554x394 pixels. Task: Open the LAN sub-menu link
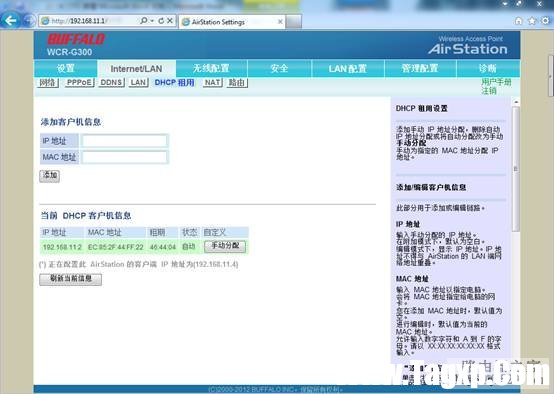138,83
